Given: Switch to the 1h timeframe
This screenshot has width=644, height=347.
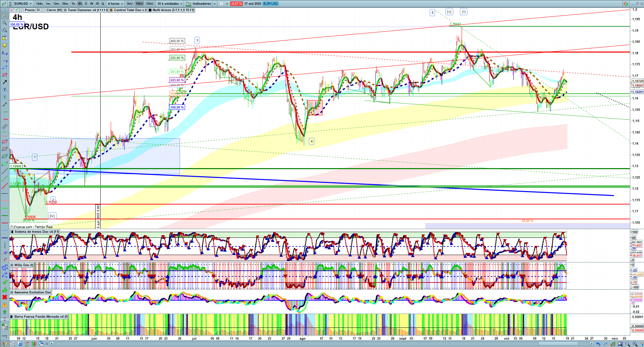Looking at the screenshot, I should pyautogui.click(x=73, y=4).
